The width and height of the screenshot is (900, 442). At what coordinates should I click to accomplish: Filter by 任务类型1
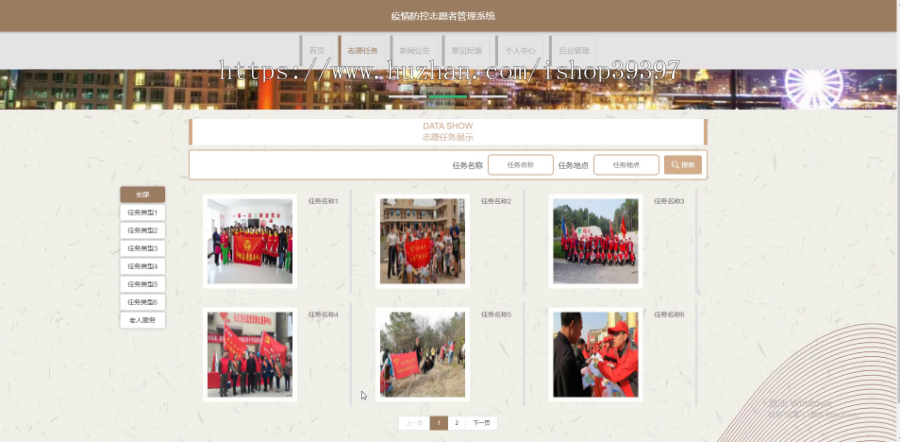point(142,212)
